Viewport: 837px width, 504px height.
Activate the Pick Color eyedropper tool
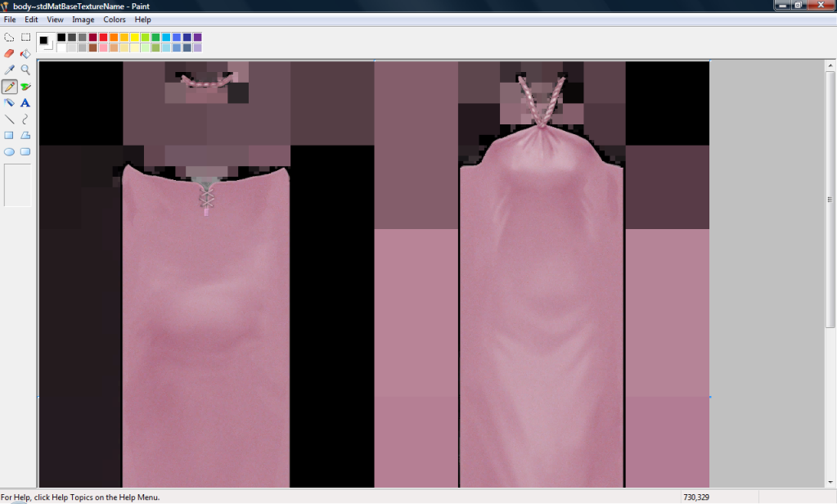coord(9,70)
